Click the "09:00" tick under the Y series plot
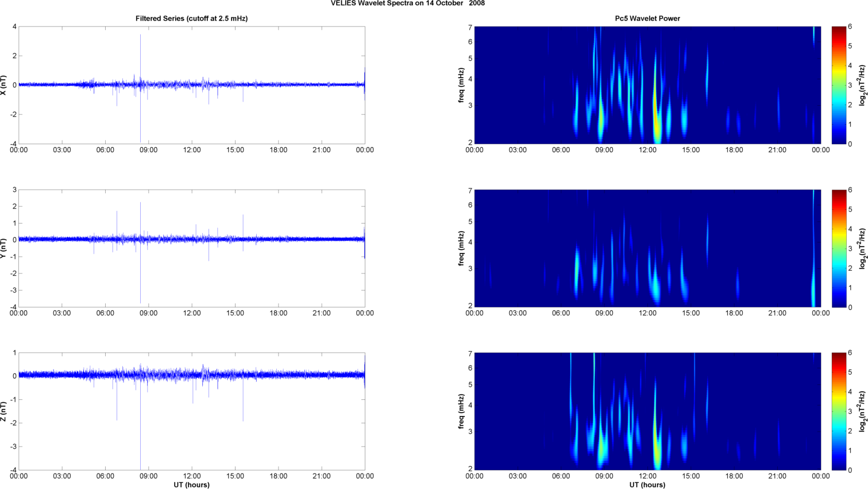Image resolution: width=868 pixels, height=489 pixels. pyautogui.click(x=149, y=313)
